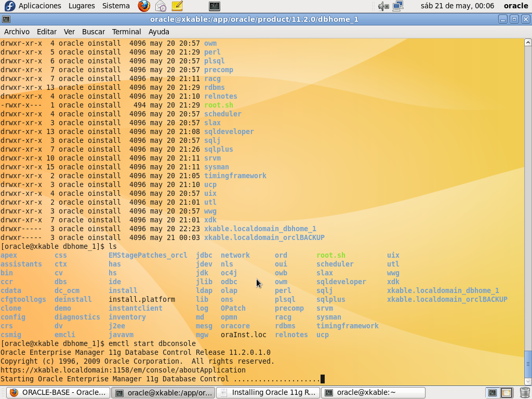532x399 pixels.
Task: Select the oracle@xkable:/app/or... taskbar button
Action: (x=163, y=393)
